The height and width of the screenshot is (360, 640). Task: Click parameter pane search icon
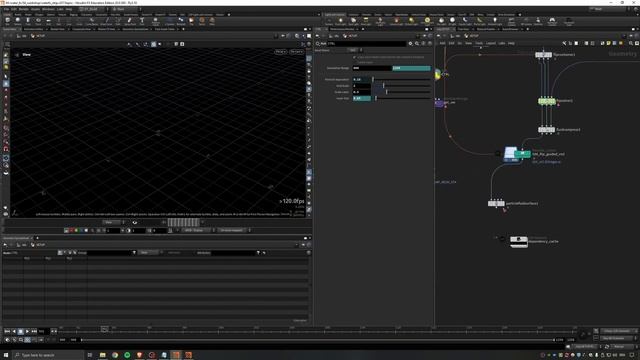pyautogui.click(x=417, y=43)
